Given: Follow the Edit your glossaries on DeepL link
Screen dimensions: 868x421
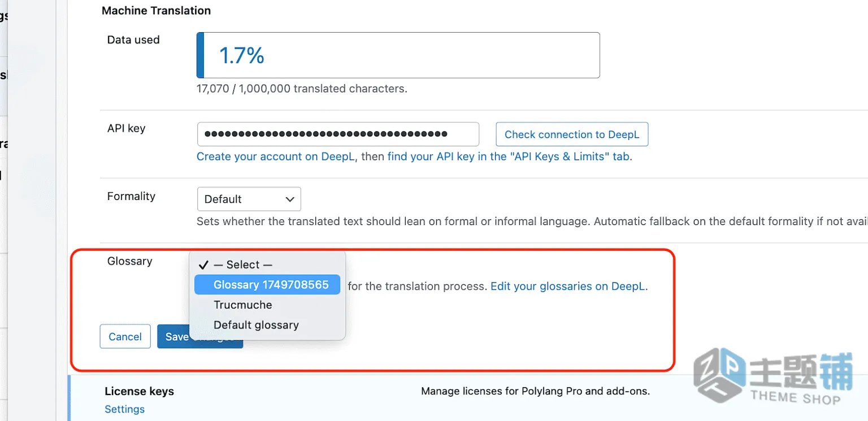Looking at the screenshot, I should (567, 287).
